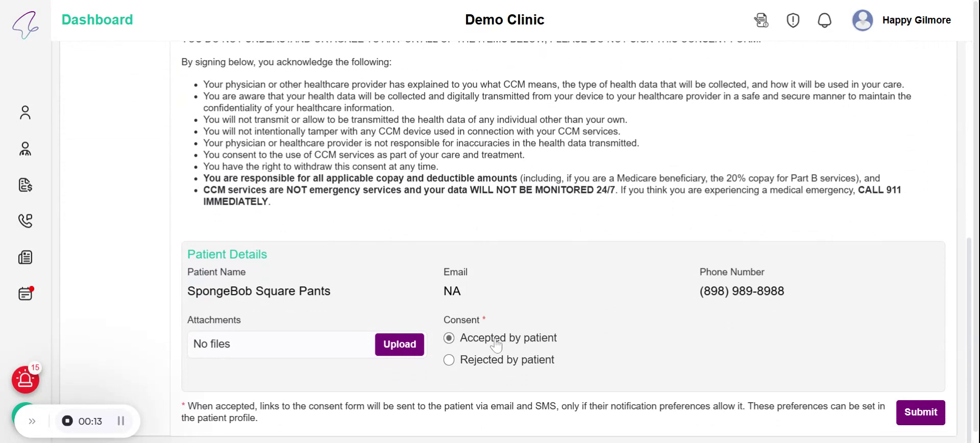Submit the consent form
This screenshot has height=443, width=980.
[x=920, y=412]
